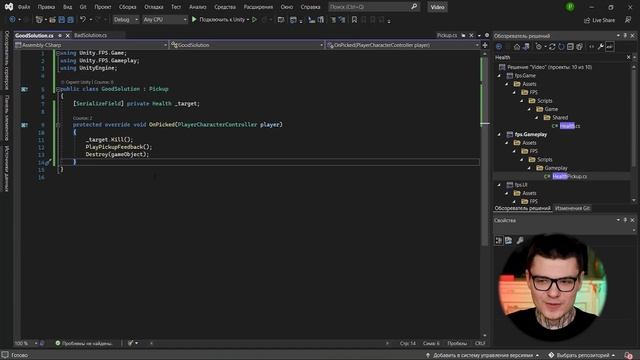Collapse the fps.UI project node
This screenshot has height=360, width=640.
coord(499,185)
